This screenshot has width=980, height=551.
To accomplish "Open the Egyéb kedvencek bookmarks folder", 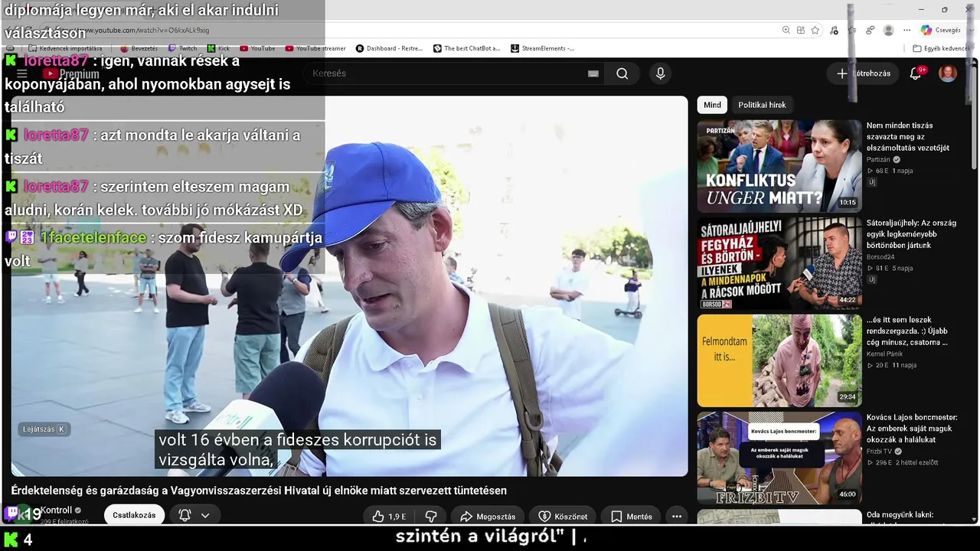I will tap(941, 48).
